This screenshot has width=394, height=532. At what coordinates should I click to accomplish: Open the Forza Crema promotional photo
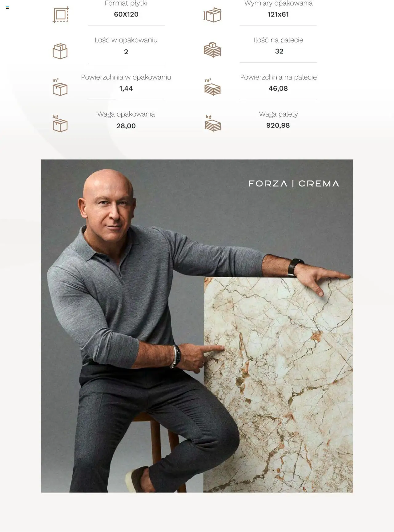pyautogui.click(x=197, y=326)
